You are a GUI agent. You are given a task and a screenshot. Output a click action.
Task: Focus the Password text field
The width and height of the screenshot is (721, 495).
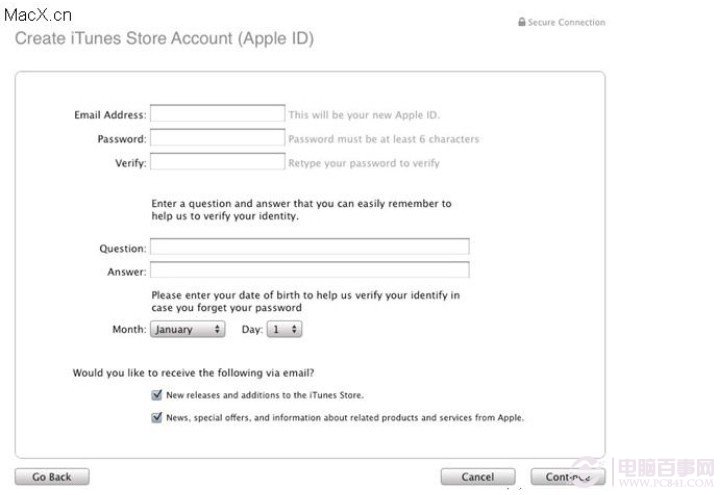coord(217,138)
